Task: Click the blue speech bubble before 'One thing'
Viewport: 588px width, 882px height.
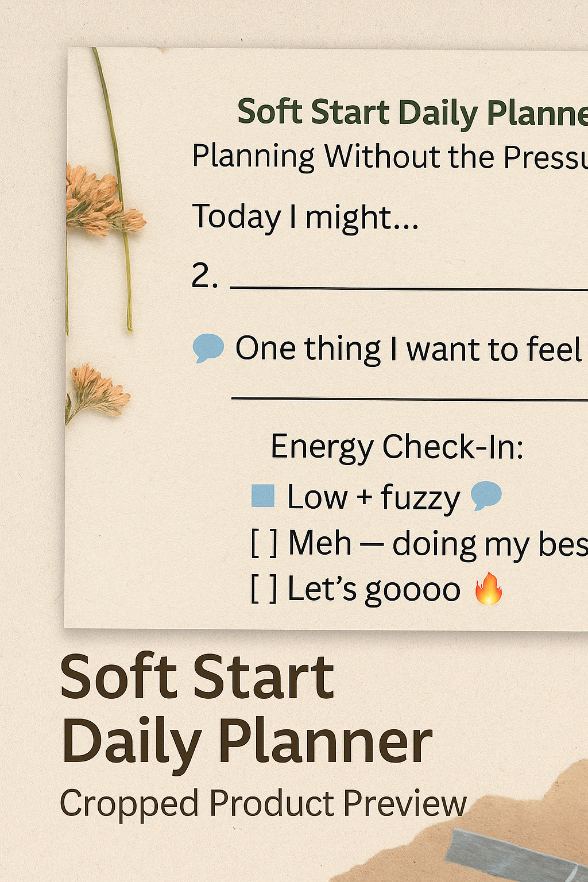Action: point(208,348)
